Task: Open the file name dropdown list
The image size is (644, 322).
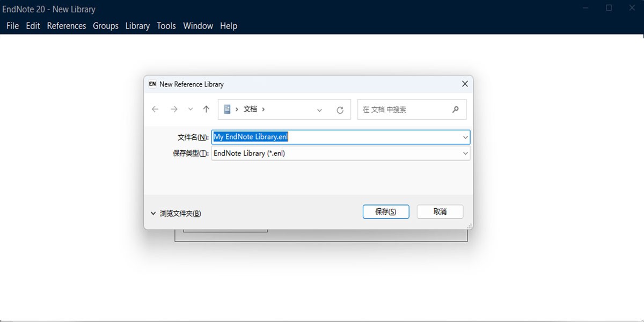Action: click(465, 137)
